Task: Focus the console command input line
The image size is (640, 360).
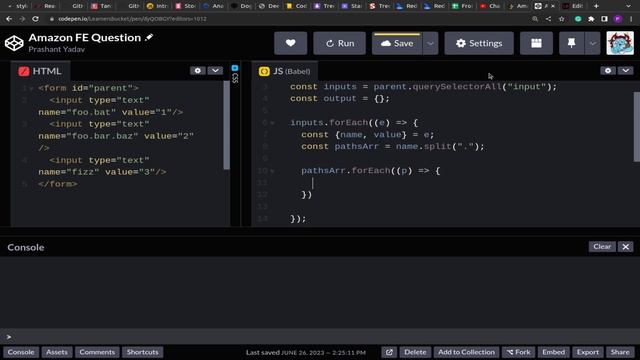Action: point(320,337)
